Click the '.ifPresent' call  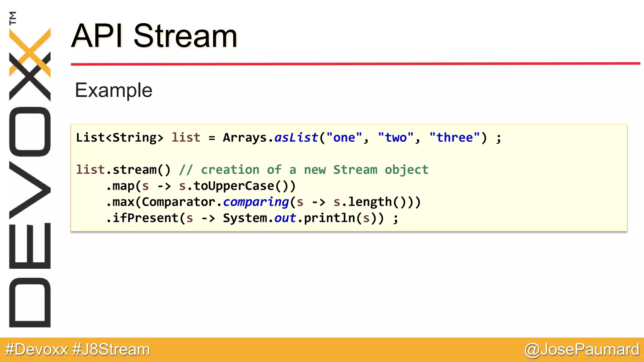142,218
